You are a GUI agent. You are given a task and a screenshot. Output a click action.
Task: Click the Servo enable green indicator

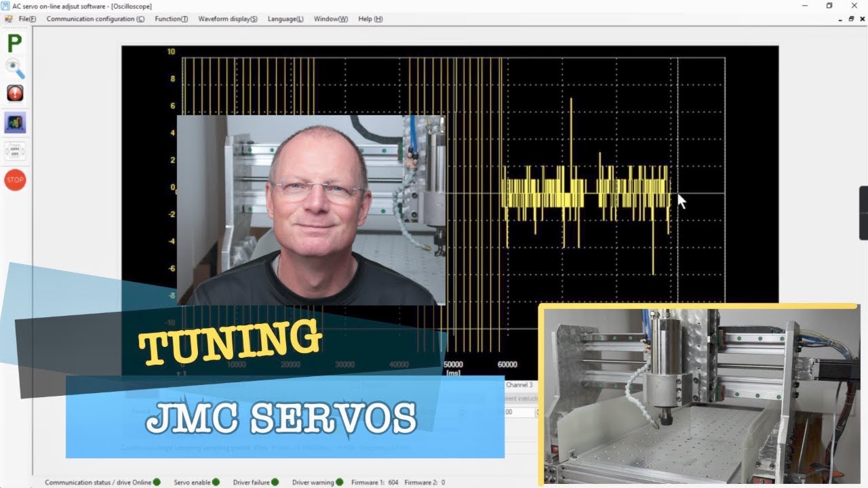click(216, 482)
